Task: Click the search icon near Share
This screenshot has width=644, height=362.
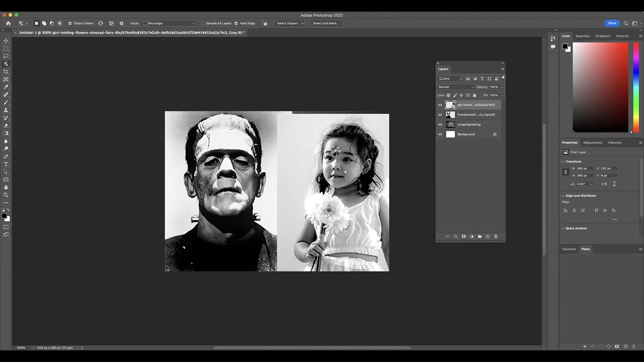Action: tap(626, 23)
